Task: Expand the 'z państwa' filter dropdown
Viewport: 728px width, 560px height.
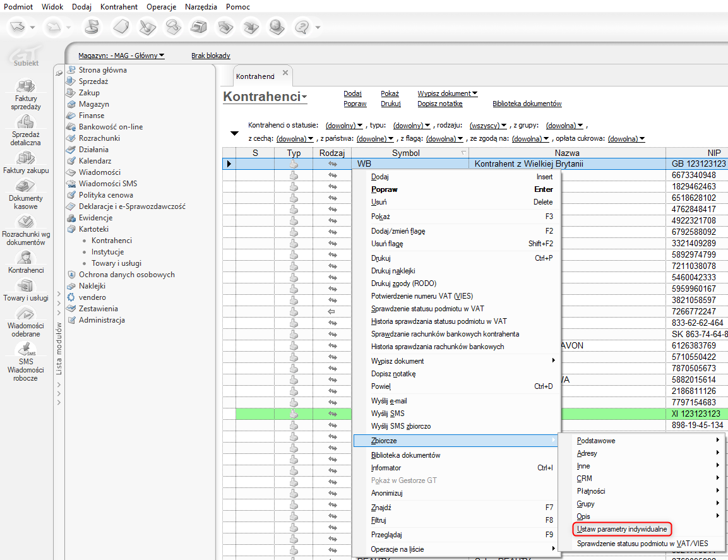Action: pos(375,139)
